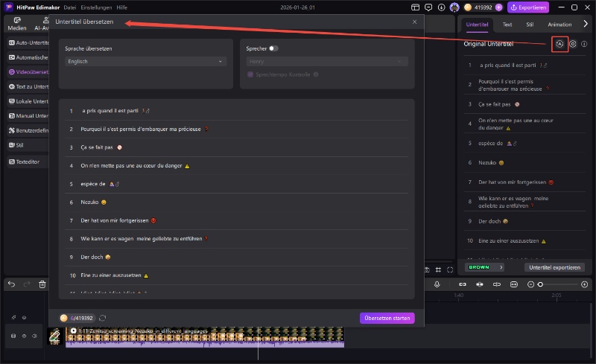The image size is (596, 364).
Task: Open the Englisch language dropdown
Action: point(145,62)
